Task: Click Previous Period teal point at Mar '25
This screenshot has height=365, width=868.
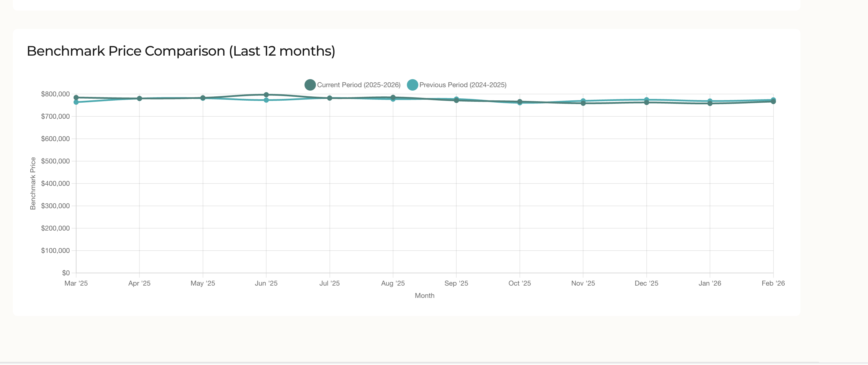Action: (76, 102)
